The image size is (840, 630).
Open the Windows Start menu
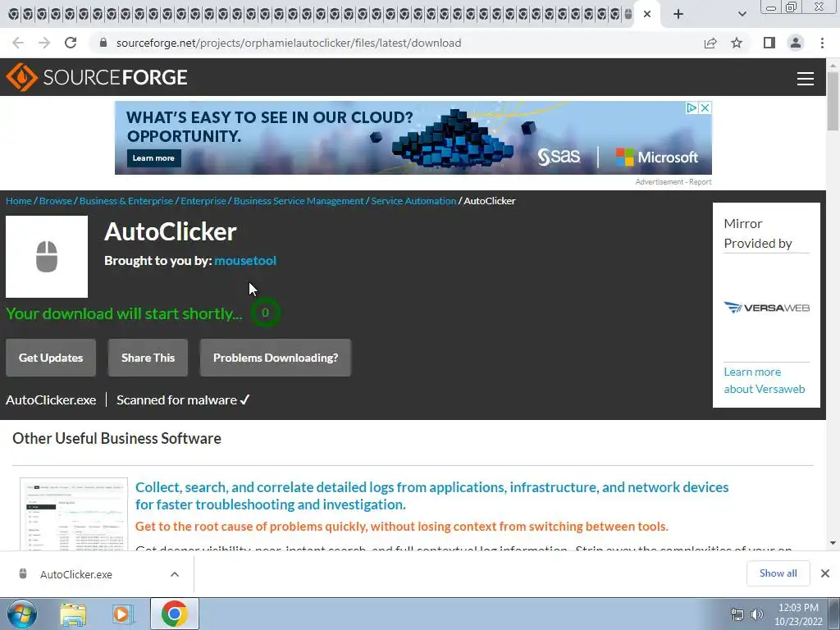click(x=21, y=614)
